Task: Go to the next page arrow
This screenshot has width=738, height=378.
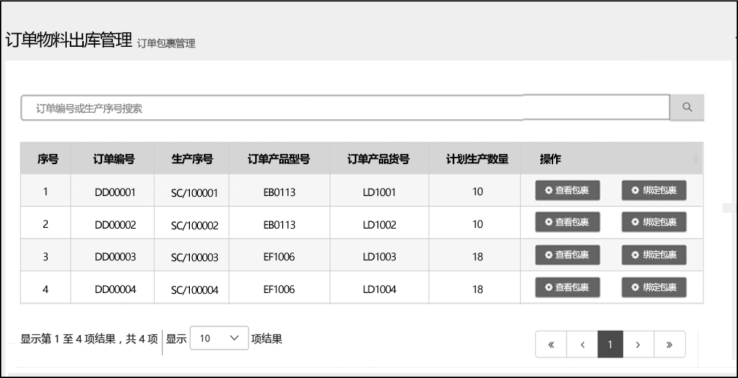Action: [638, 345]
